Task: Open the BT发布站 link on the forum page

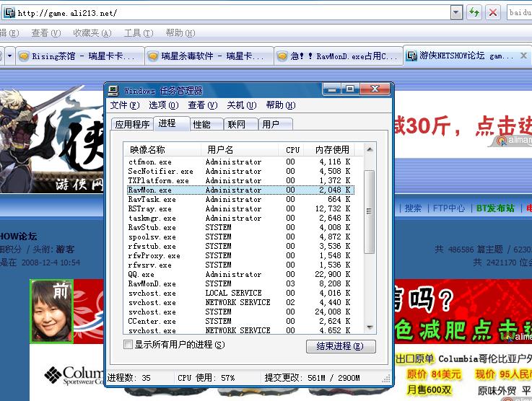Action: (x=495, y=208)
